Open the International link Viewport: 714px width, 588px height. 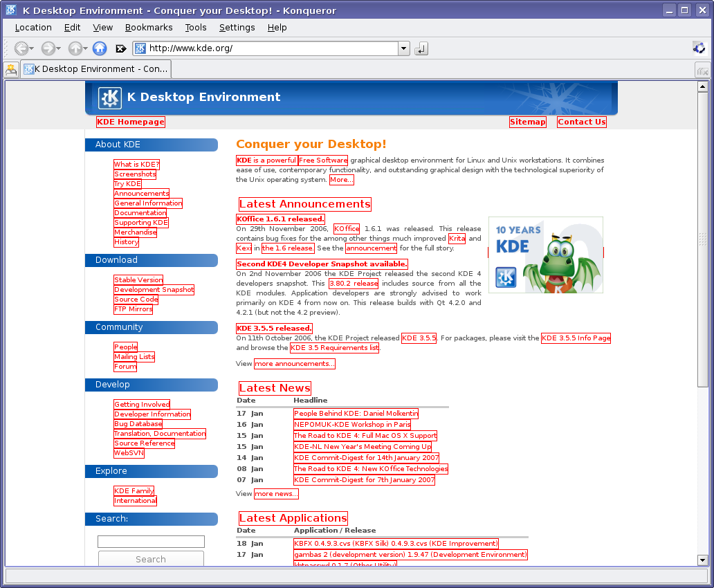[135, 501]
